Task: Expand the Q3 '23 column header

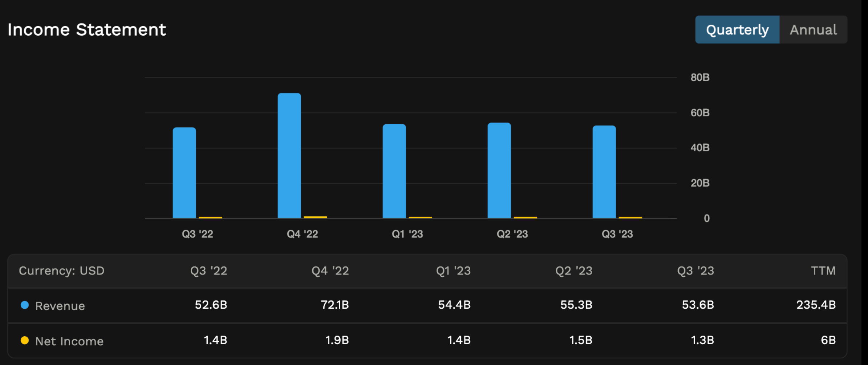Action: click(x=695, y=270)
